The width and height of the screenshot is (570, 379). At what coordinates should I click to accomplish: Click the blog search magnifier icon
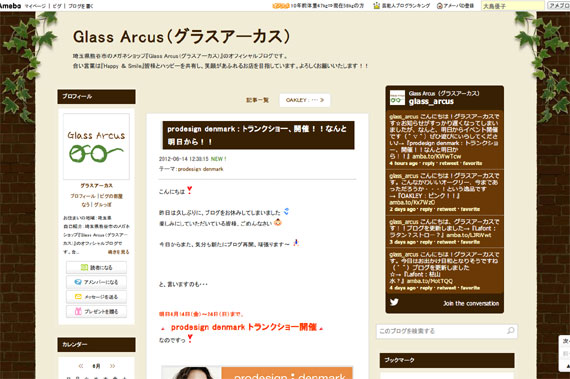511,331
